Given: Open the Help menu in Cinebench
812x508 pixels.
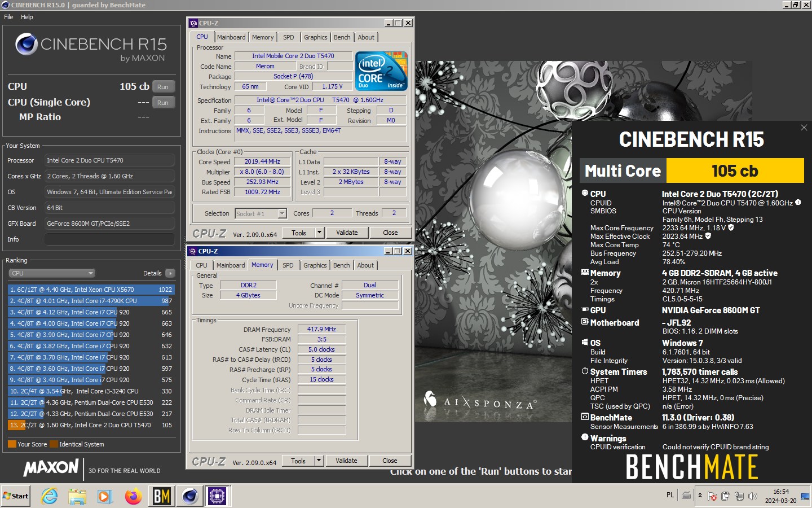Looking at the screenshot, I should pos(27,17).
